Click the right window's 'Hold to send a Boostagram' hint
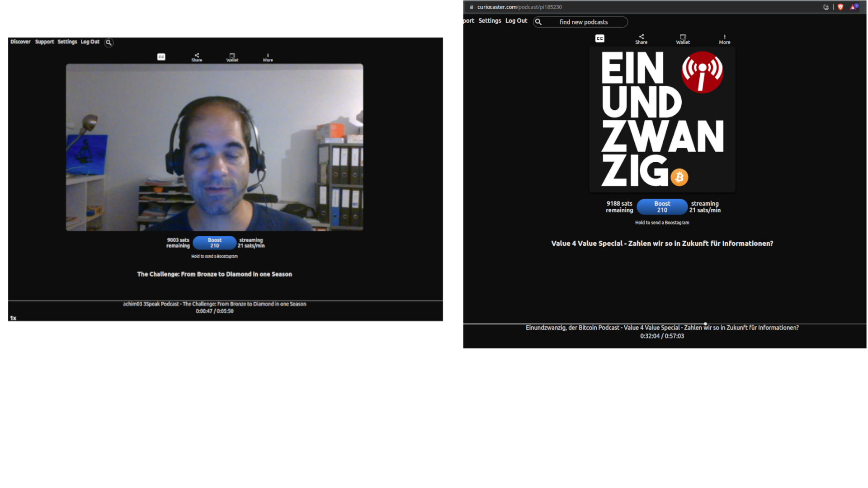The width and height of the screenshot is (868, 488). (x=662, y=223)
